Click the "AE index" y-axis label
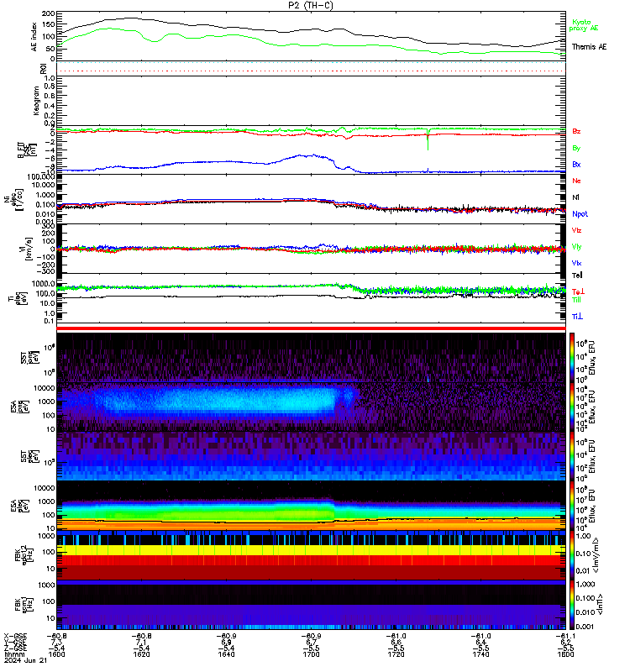 click(x=34, y=37)
